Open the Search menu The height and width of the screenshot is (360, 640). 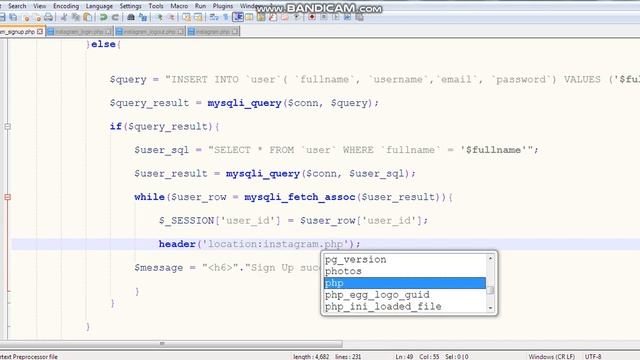click(17, 6)
